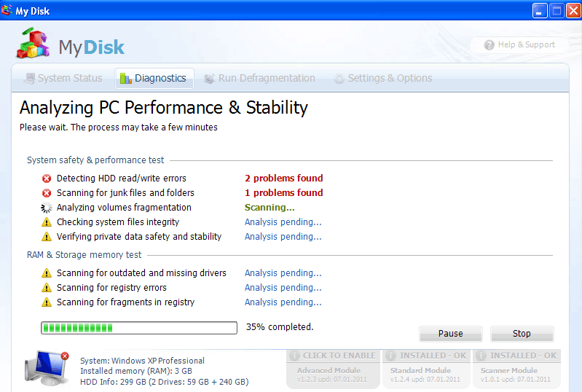The width and height of the screenshot is (582, 392).
Task: Click warning icon beside Checking system files integrity
Action: pyautogui.click(x=47, y=222)
